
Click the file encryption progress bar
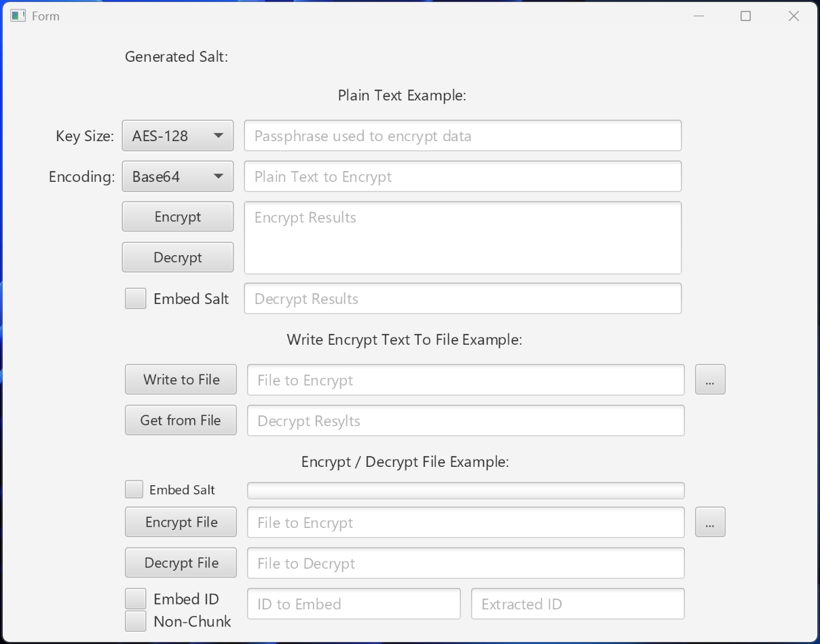tap(466, 491)
